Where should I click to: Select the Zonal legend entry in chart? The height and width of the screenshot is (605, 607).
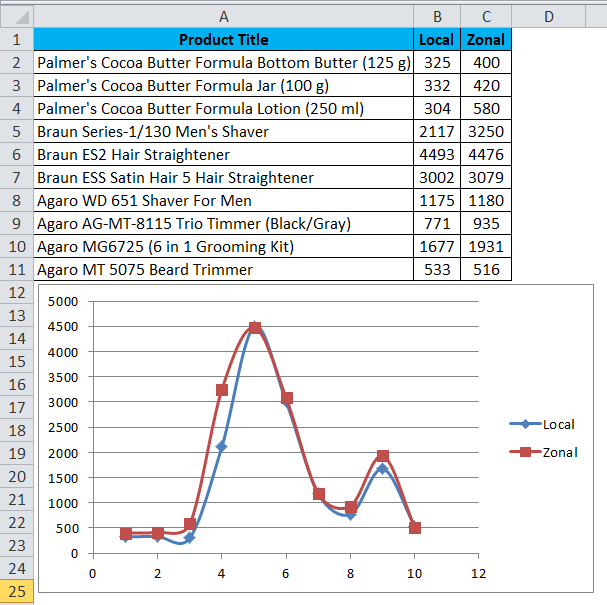click(544, 452)
